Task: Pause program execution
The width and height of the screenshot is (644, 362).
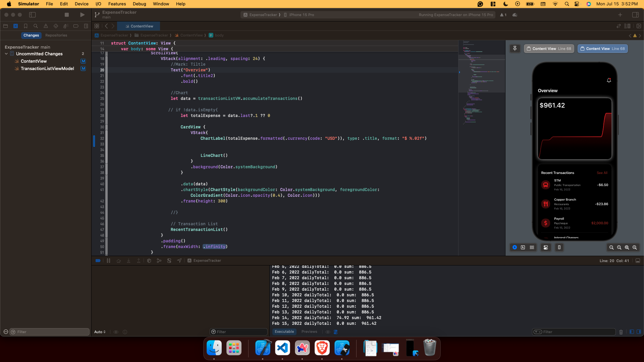Action: (x=108, y=260)
